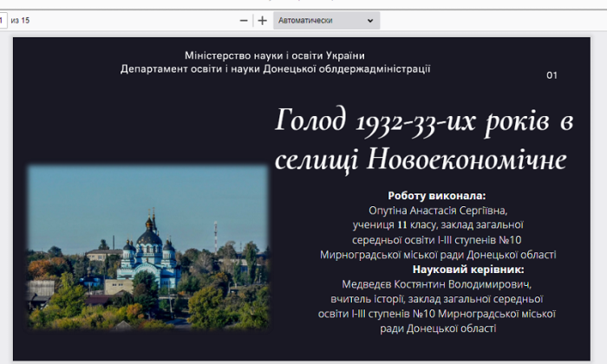
Task: Click the slide number 01
Action: 552,75
